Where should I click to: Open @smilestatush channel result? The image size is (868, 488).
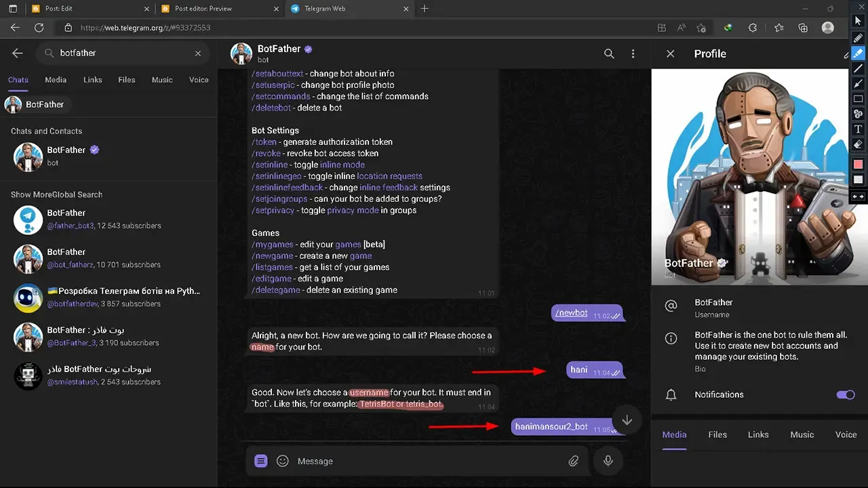click(x=108, y=375)
